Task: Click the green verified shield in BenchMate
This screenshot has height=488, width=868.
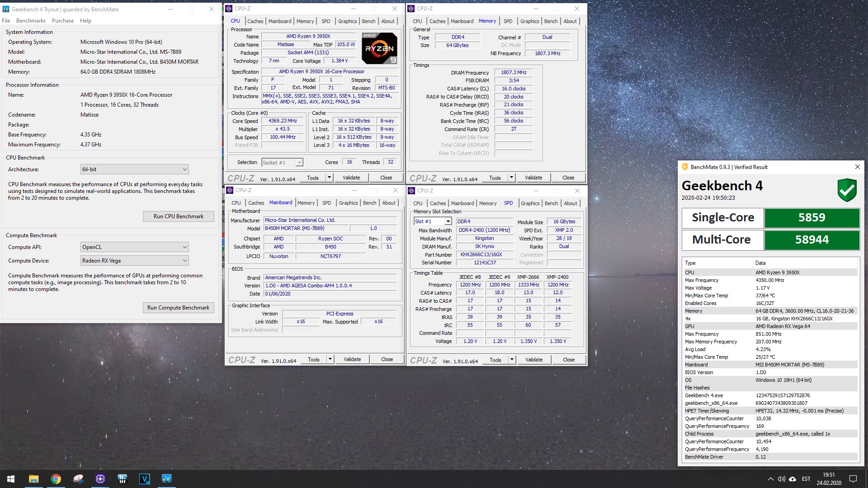Action: [x=847, y=190]
